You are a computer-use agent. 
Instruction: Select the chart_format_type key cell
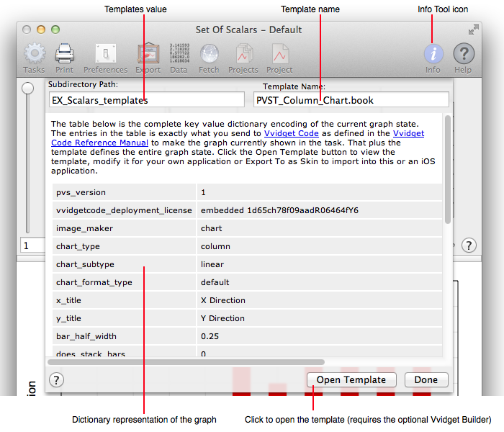pyautogui.click(x=124, y=282)
